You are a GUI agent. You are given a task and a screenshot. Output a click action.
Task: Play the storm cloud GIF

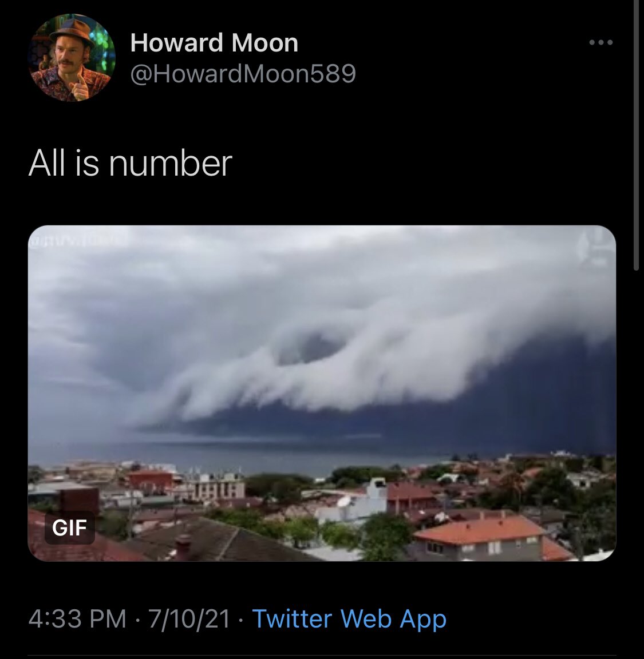point(322,393)
